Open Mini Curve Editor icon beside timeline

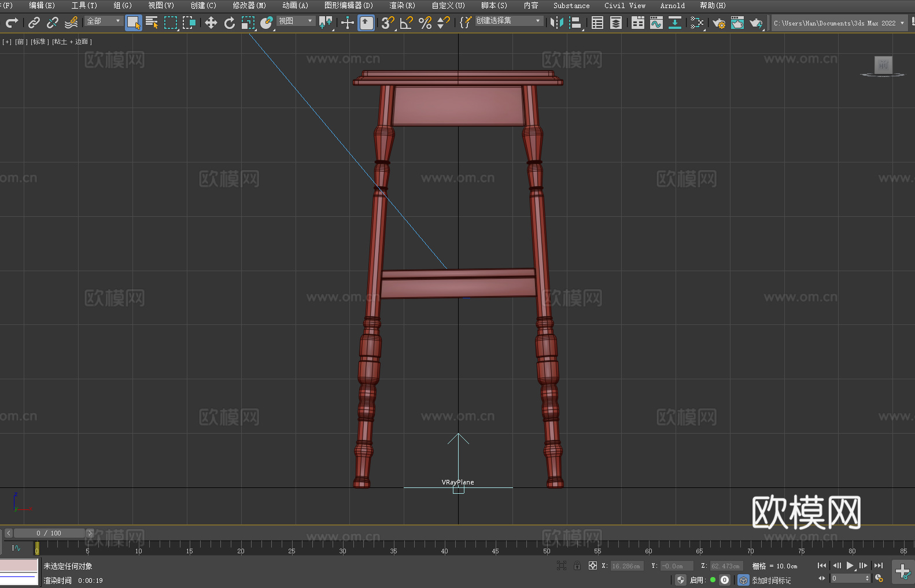[16, 548]
